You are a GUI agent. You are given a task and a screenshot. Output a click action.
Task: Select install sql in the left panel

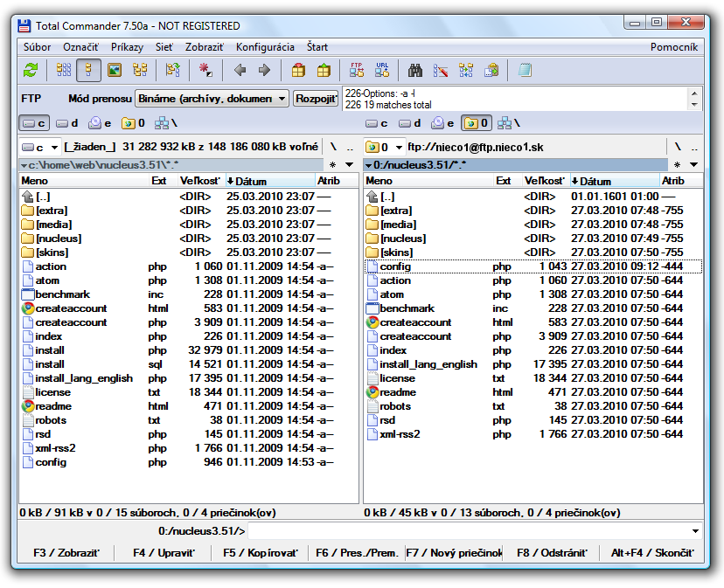coord(189,364)
